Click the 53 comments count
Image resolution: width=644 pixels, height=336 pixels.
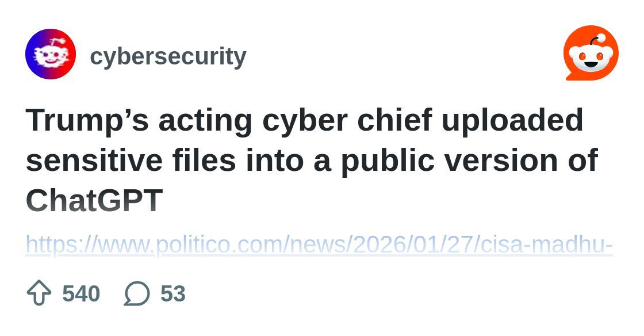point(172,293)
